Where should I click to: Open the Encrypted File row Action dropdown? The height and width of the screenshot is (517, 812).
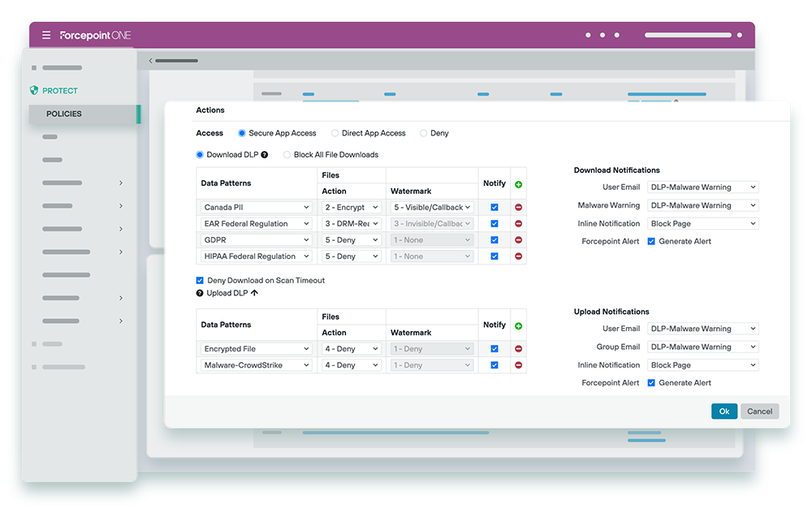(x=351, y=349)
